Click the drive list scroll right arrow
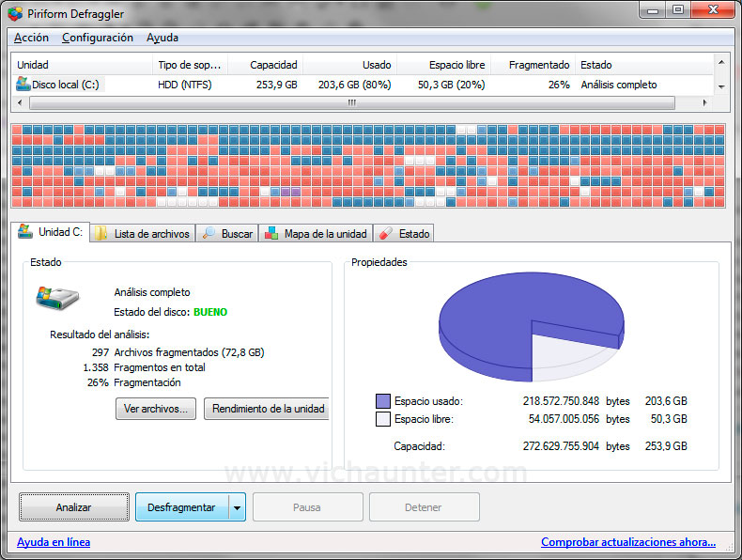 click(704, 102)
